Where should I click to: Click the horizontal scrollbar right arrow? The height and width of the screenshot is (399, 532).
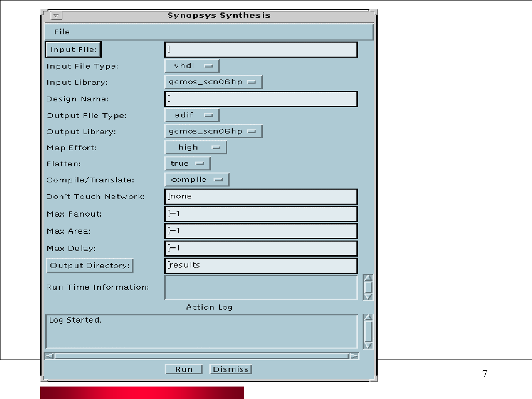(353, 356)
